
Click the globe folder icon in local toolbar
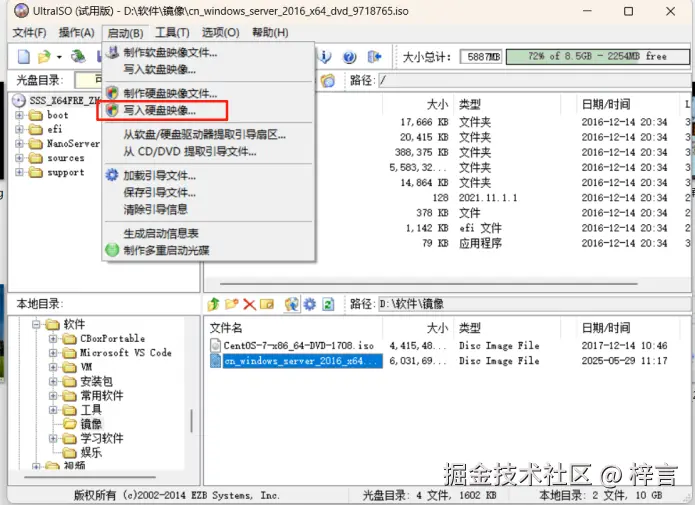coord(292,304)
